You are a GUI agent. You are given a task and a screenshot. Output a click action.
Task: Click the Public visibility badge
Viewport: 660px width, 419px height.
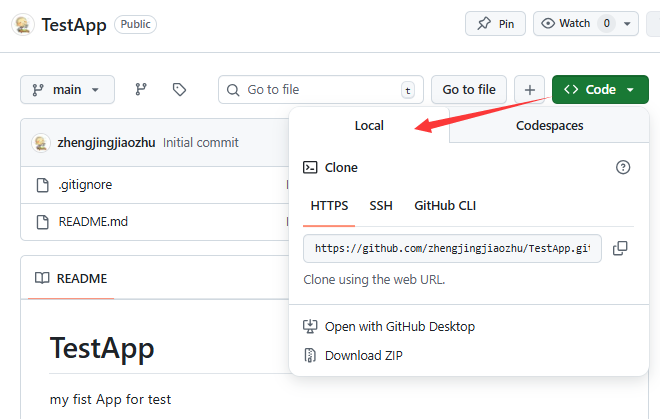click(x=136, y=24)
